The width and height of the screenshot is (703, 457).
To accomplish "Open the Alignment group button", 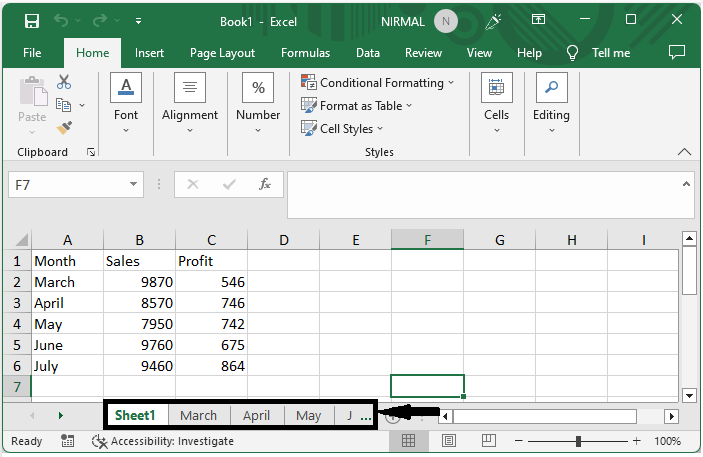I will [190, 103].
